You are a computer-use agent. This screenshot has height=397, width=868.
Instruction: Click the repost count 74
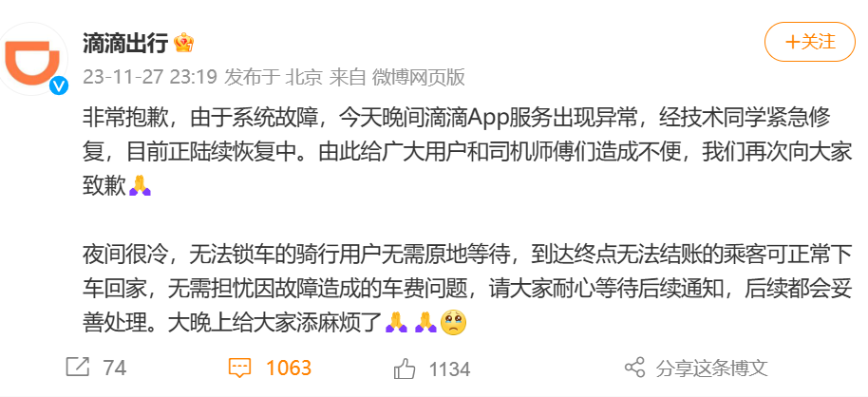point(115,369)
